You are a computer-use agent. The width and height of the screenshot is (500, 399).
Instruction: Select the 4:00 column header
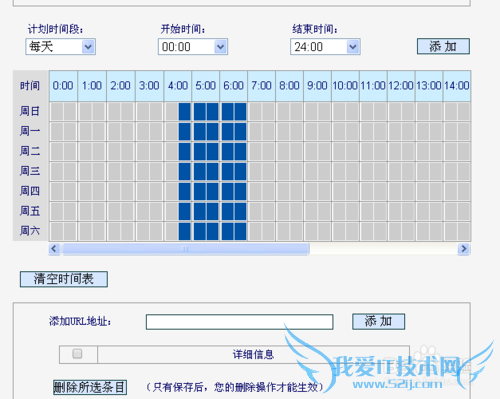pos(178,86)
